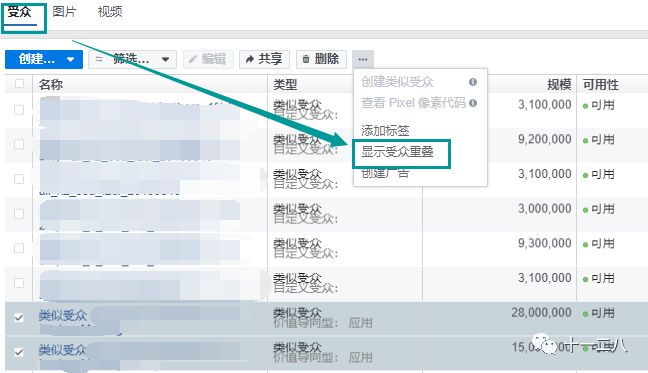Toggle the select-all checkbox in header
648x373 pixels.
(19, 84)
